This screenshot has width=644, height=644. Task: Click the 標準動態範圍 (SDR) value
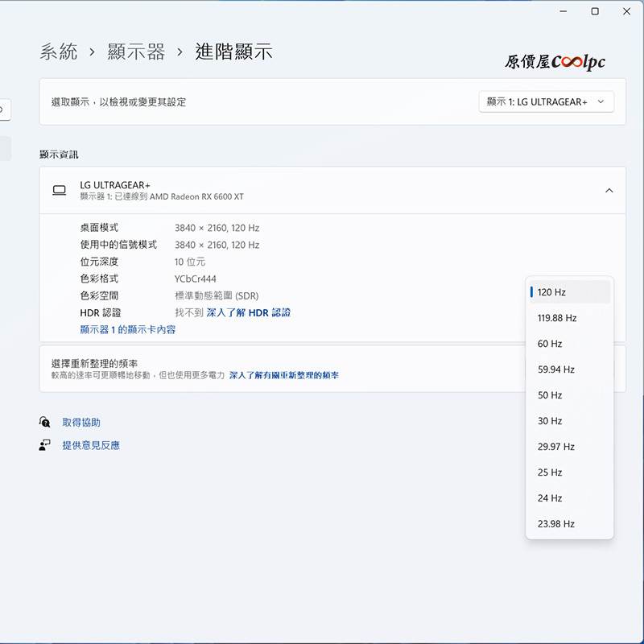click(217, 295)
